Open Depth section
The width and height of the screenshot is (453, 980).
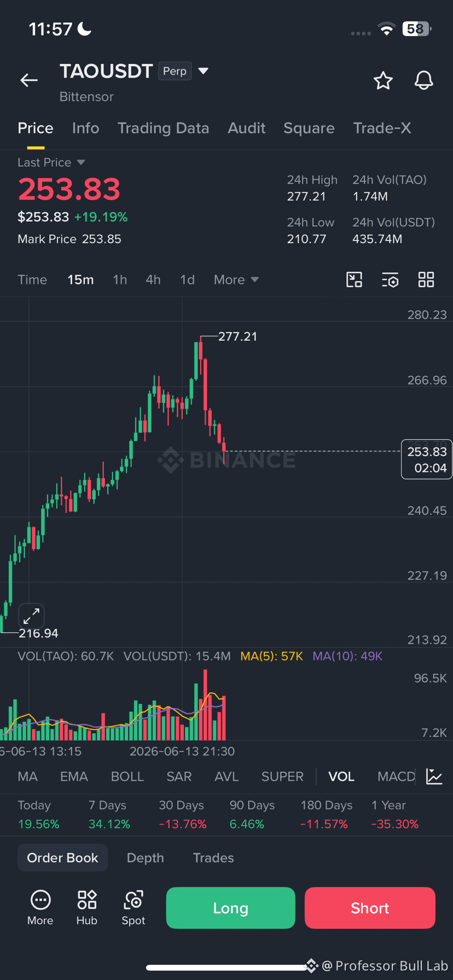(x=146, y=857)
